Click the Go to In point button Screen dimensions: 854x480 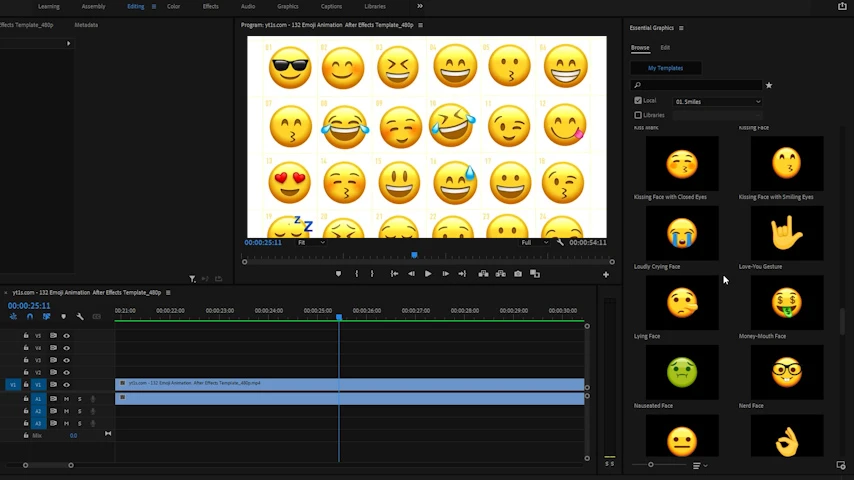click(x=394, y=274)
